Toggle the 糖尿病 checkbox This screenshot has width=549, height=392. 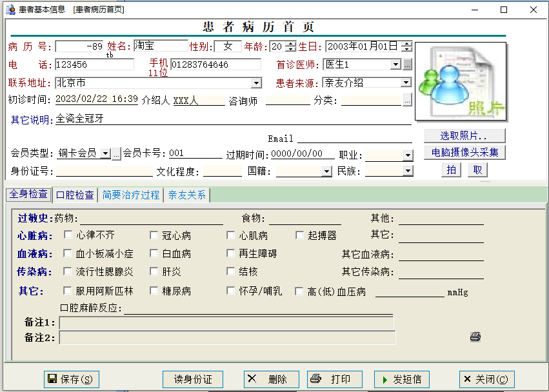(154, 291)
